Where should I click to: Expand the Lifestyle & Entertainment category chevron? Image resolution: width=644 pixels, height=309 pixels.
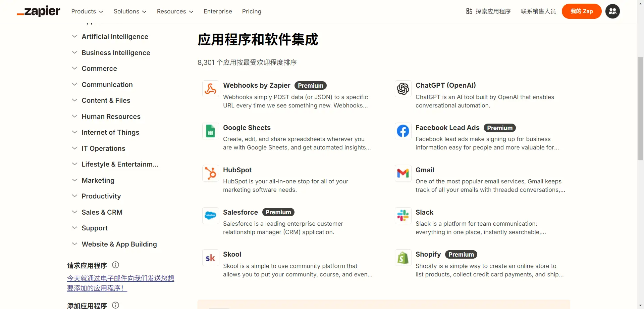point(74,164)
